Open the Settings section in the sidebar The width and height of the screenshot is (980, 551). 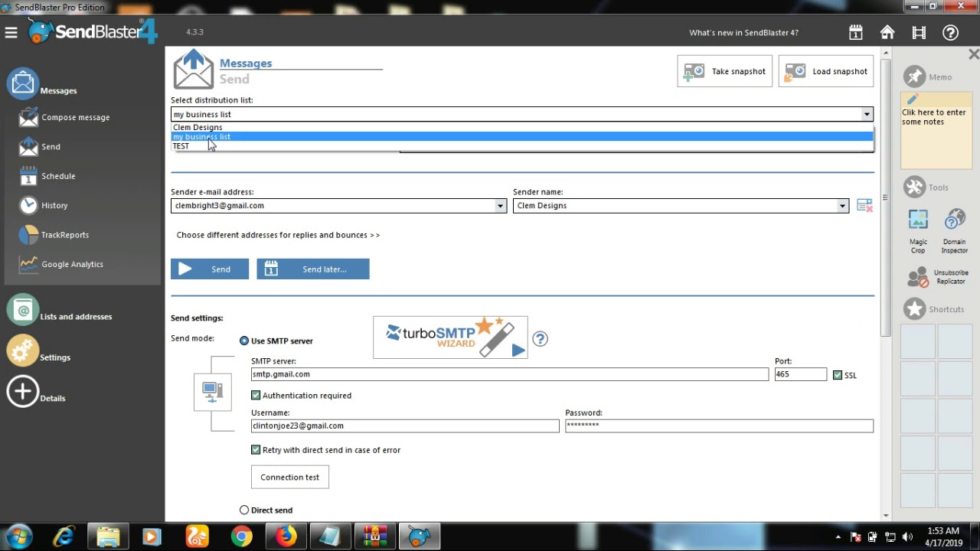pyautogui.click(x=39, y=352)
